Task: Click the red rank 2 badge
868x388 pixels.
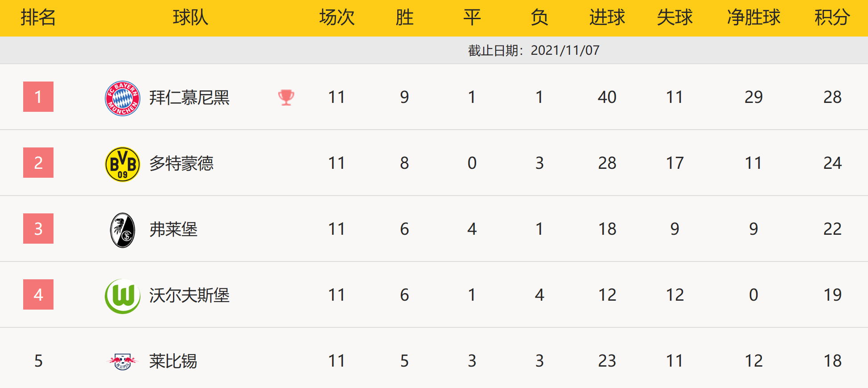Action: [38, 163]
